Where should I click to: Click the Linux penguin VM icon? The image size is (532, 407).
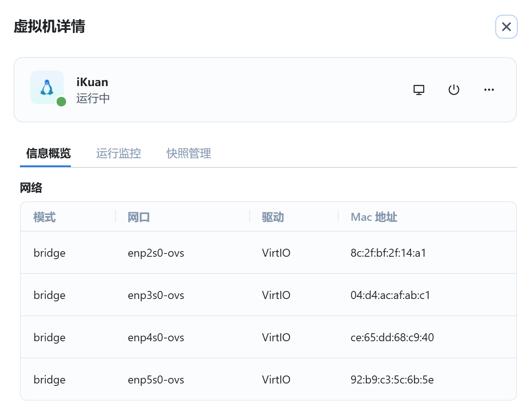click(x=47, y=87)
